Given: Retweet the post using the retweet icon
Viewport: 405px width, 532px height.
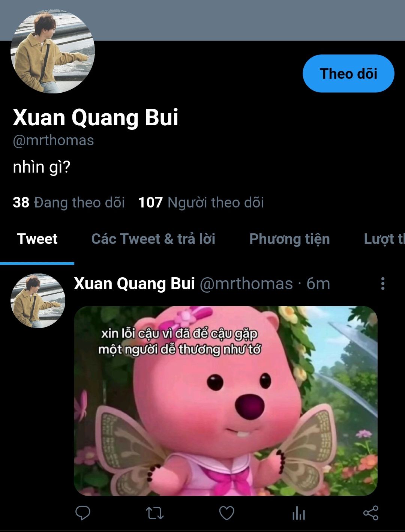Looking at the screenshot, I should tap(154, 513).
